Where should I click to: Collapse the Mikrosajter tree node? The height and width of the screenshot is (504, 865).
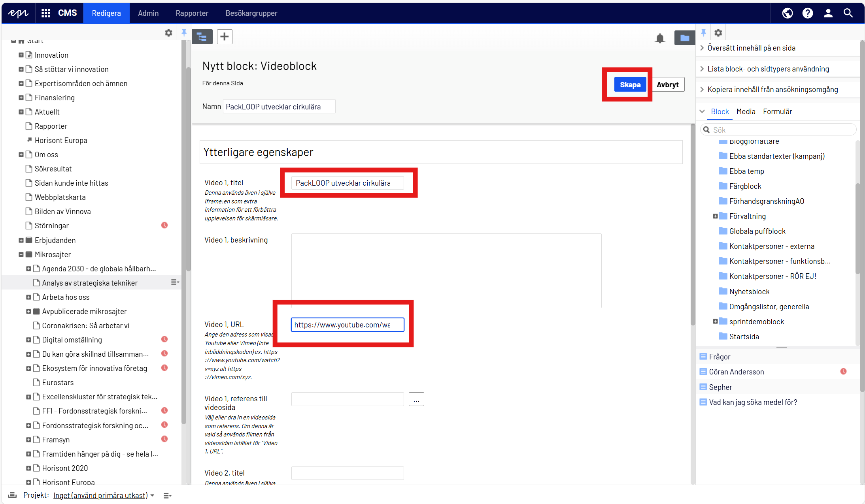[21, 254]
